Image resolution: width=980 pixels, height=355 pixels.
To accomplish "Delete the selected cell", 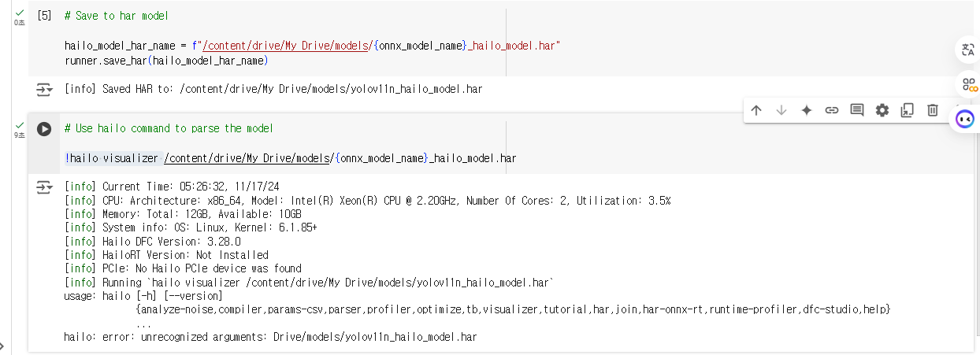I will tap(933, 110).
